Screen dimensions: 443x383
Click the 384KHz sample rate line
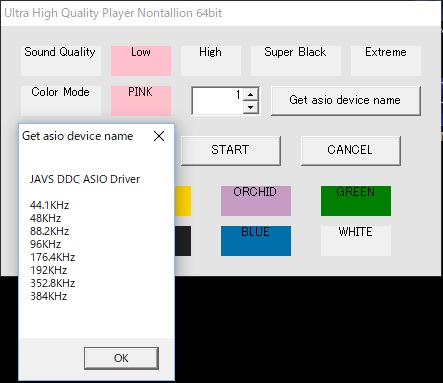[48, 296]
